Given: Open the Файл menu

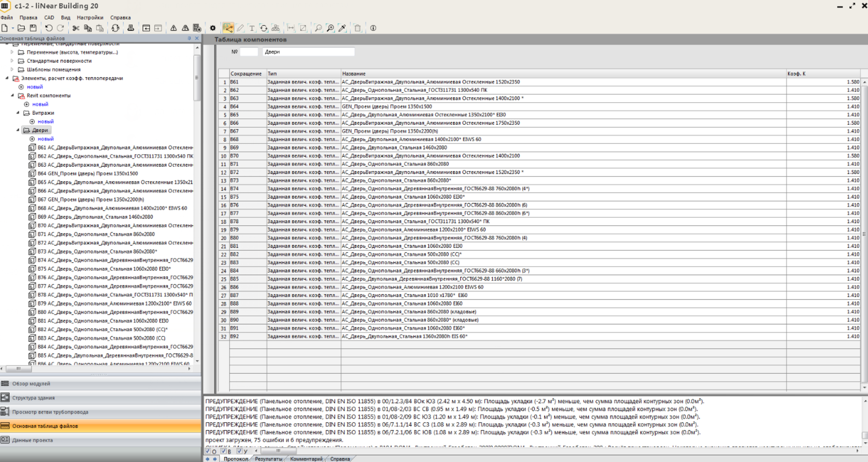Looking at the screenshot, I should click(7, 18).
